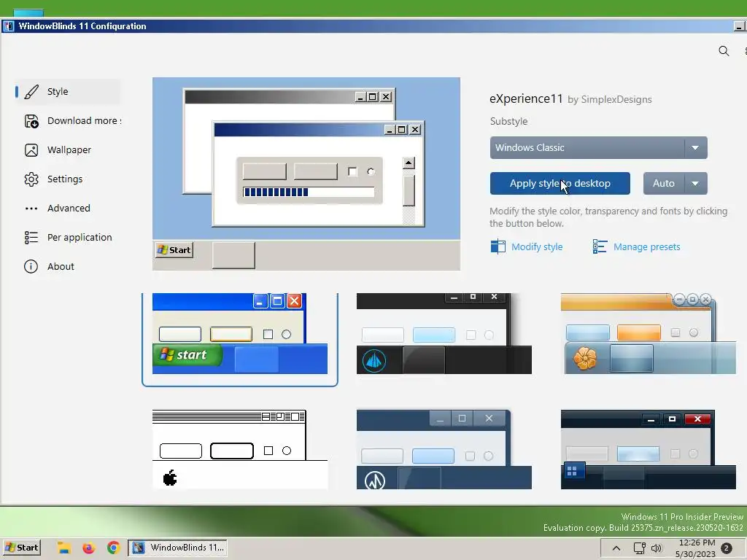
Task: Select the dark style with red close thumbnail
Action: pos(649,449)
